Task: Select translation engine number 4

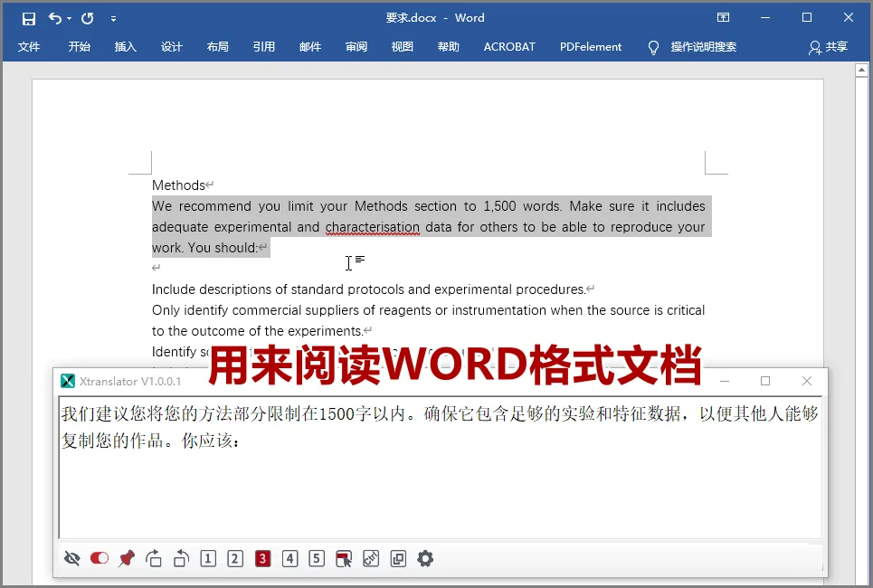Action: 289,558
